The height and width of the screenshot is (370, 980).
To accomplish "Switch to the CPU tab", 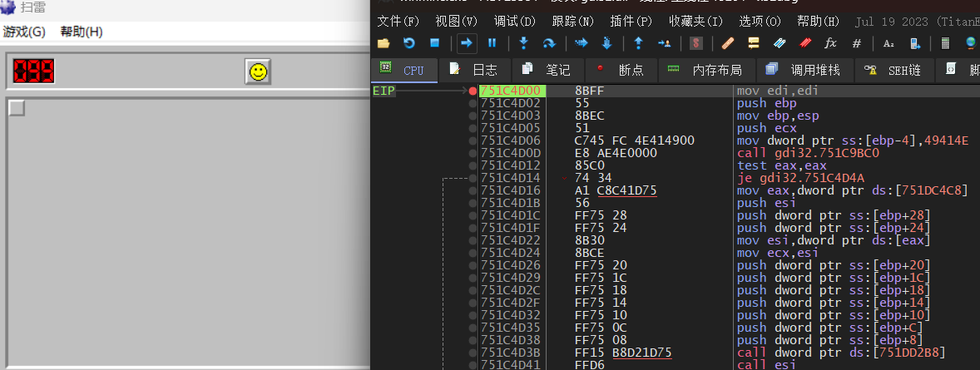I will [403, 70].
